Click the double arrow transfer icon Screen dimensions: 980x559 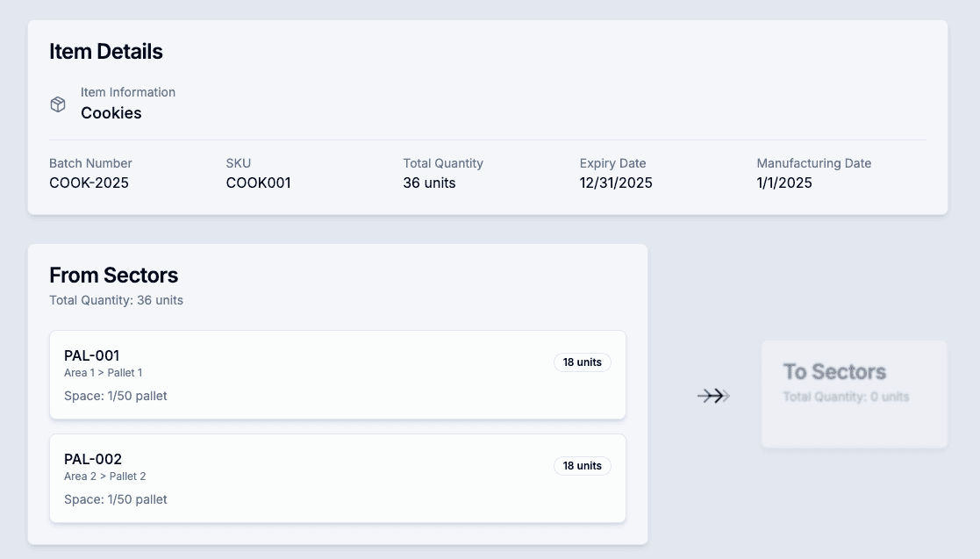click(713, 396)
